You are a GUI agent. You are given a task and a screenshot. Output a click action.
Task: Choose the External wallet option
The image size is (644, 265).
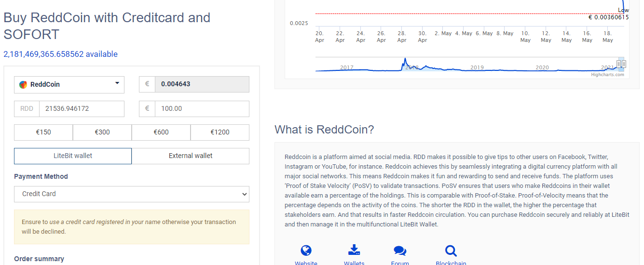point(191,156)
